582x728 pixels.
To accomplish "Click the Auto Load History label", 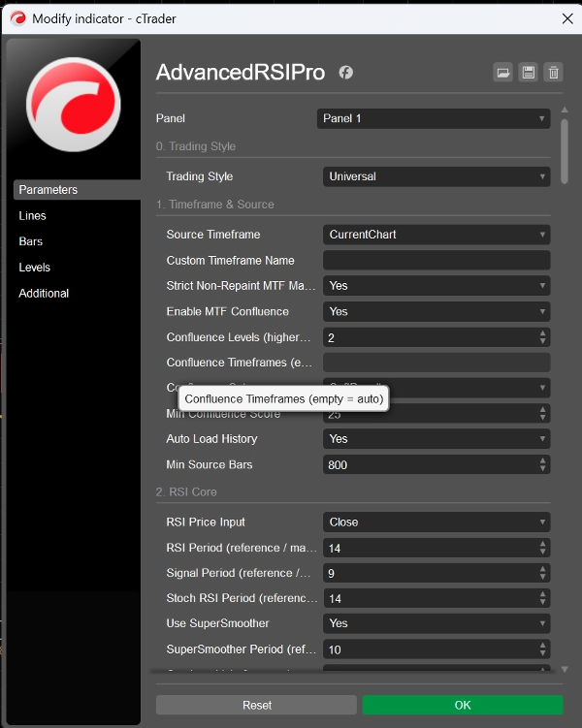I will (211, 439).
